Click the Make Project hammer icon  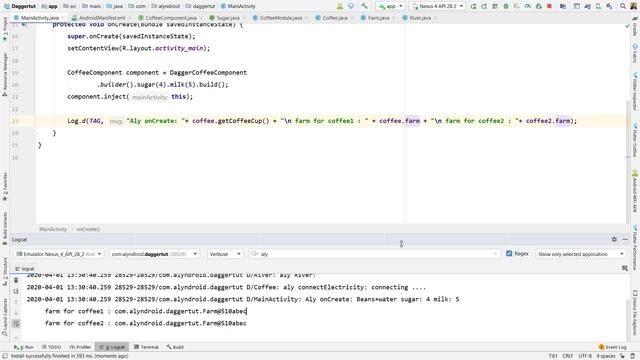click(364, 6)
